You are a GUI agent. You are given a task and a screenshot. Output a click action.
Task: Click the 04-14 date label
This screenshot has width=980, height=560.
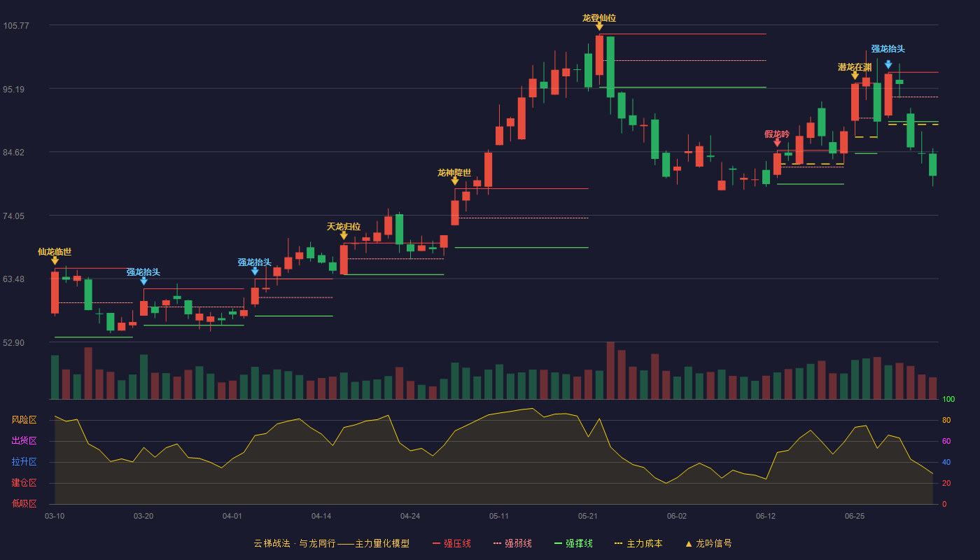pyautogui.click(x=321, y=516)
